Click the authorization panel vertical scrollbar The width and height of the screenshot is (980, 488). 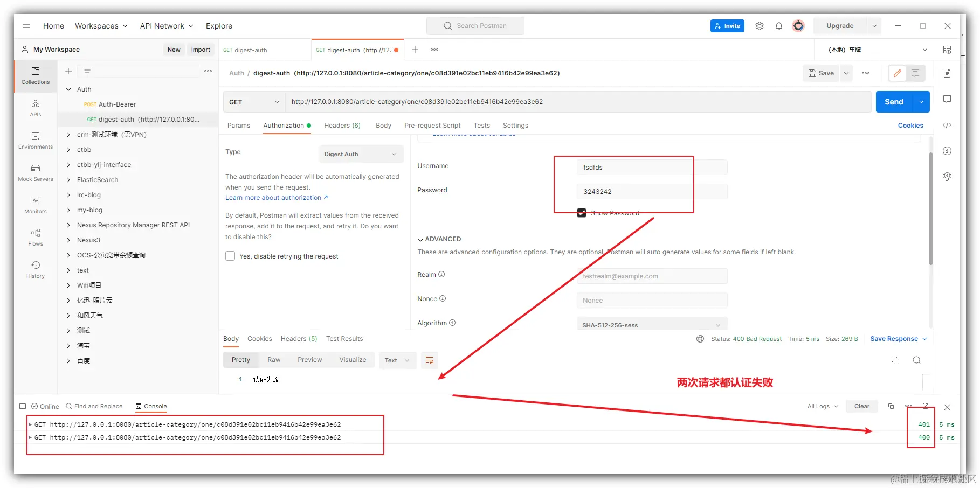click(x=930, y=208)
